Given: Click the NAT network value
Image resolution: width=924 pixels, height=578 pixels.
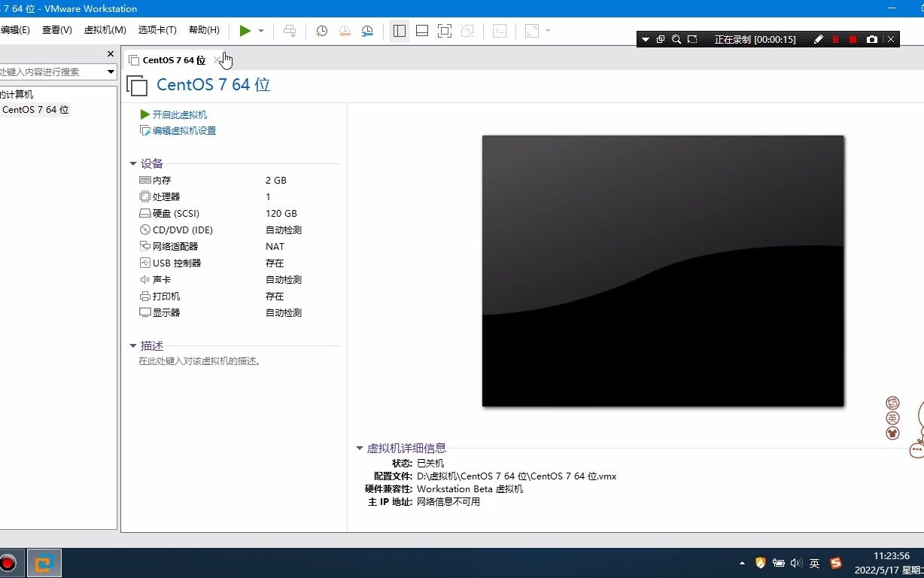Looking at the screenshot, I should [x=275, y=247].
